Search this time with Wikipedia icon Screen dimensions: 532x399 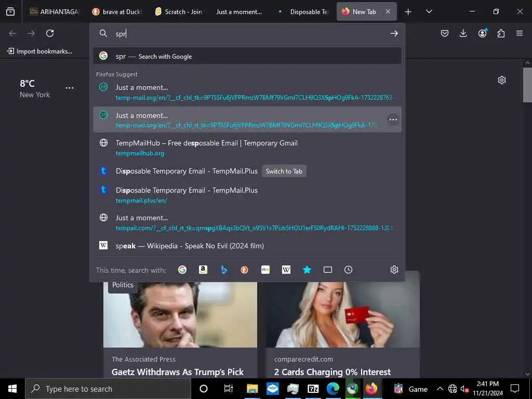point(286,270)
